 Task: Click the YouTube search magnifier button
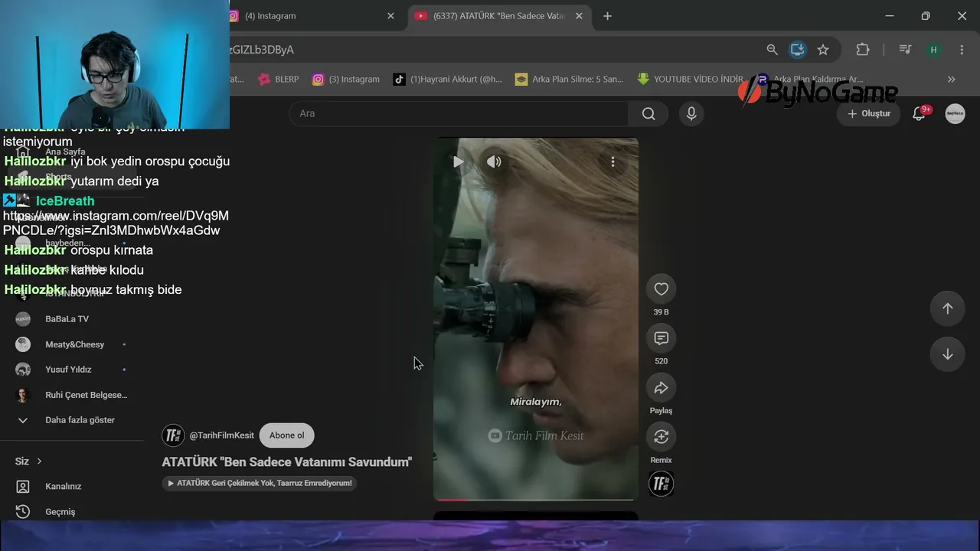click(x=648, y=113)
